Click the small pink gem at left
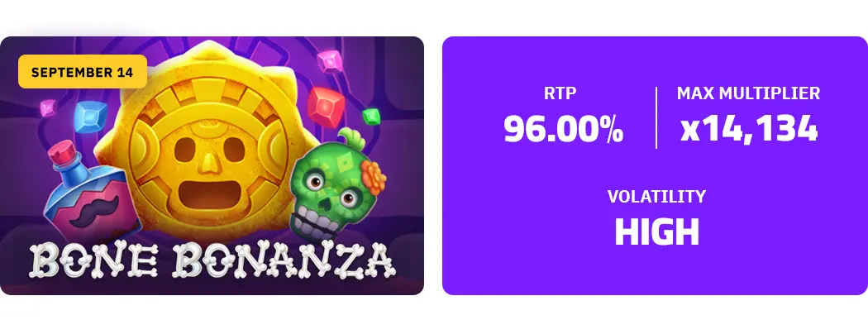Image resolution: width=868 pixels, height=334 pixels. 48,107
